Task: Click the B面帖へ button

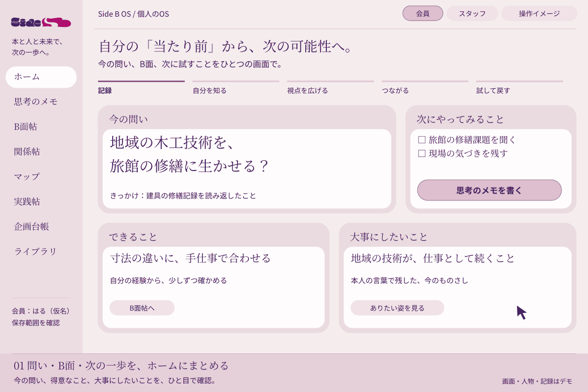Action: click(142, 308)
